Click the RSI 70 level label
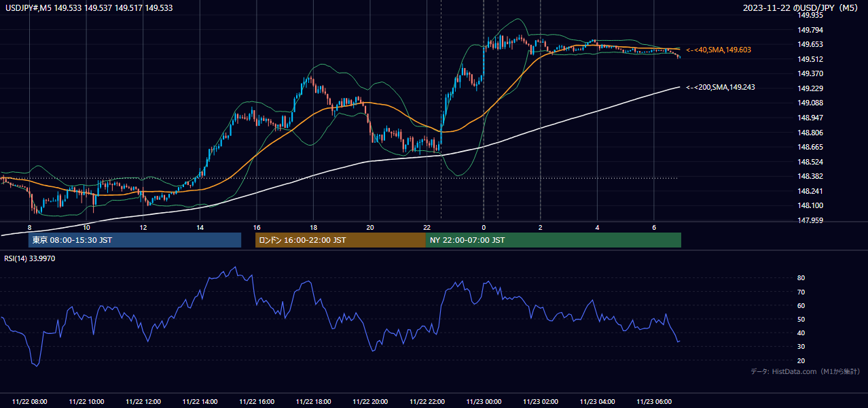The width and height of the screenshot is (868, 408). [801, 292]
